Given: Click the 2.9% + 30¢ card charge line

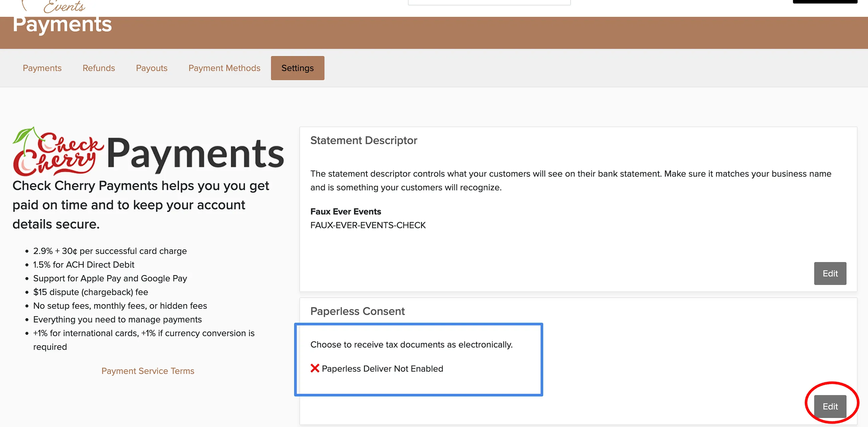Looking at the screenshot, I should [110, 251].
